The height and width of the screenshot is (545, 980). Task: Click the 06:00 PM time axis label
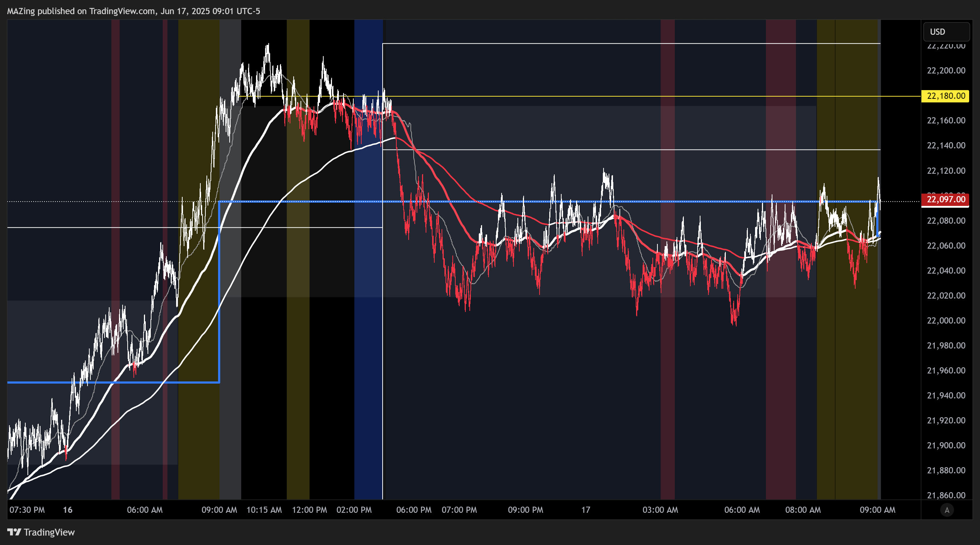[414, 510]
